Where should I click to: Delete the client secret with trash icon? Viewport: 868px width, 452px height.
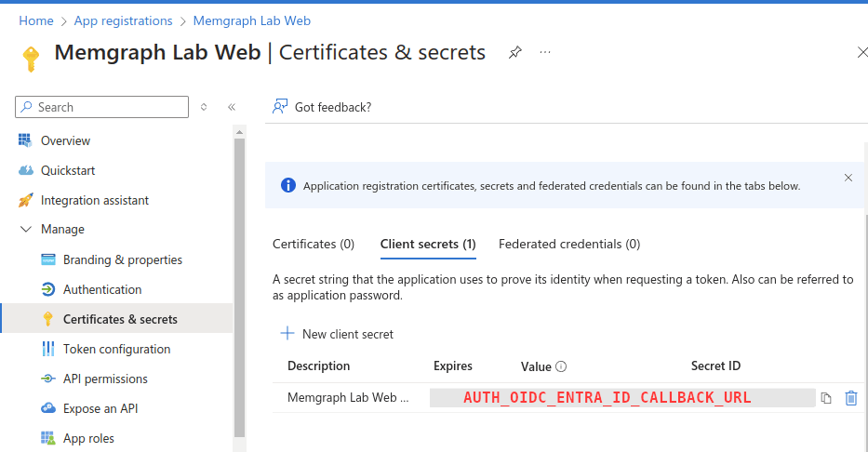(851, 398)
